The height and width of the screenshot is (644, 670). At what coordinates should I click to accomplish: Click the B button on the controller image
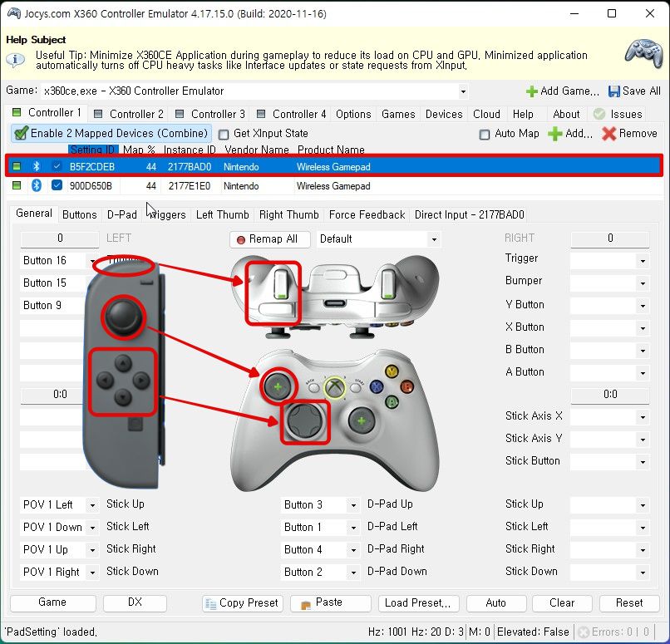tap(406, 387)
